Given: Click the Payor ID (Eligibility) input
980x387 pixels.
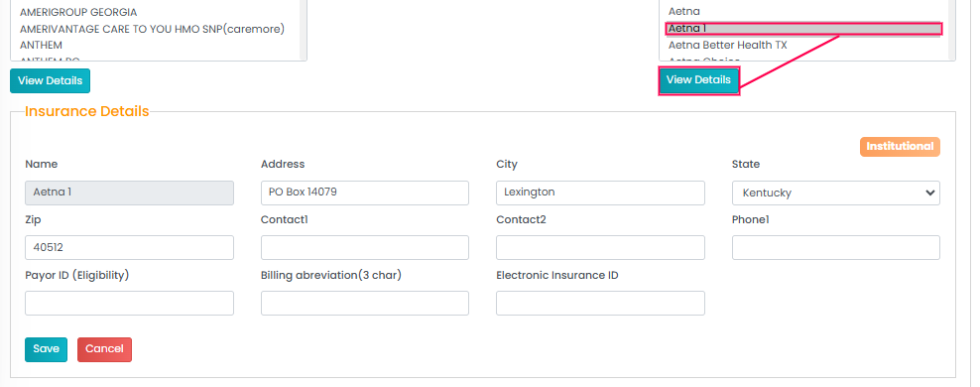Looking at the screenshot, I should [129, 304].
